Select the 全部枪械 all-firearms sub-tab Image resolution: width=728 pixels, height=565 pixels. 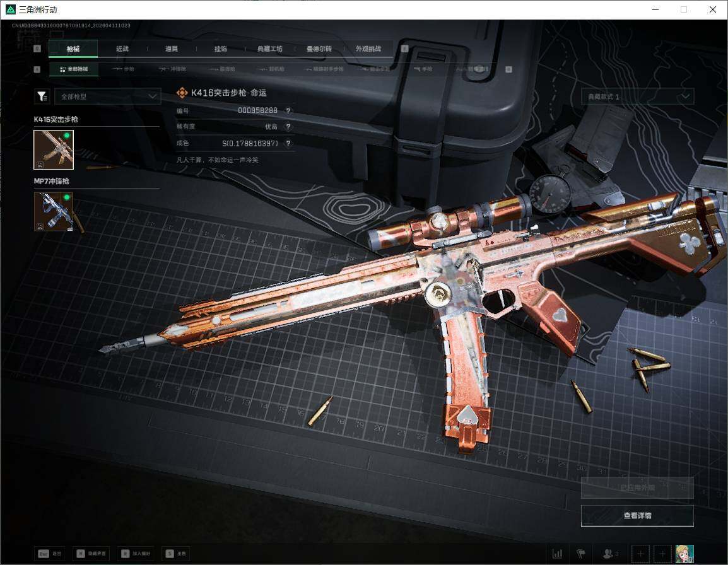(74, 69)
